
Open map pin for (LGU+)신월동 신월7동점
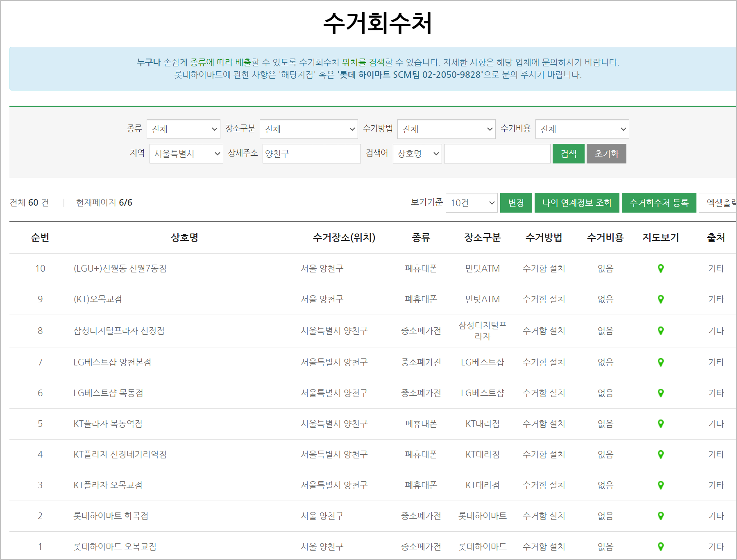point(660,268)
